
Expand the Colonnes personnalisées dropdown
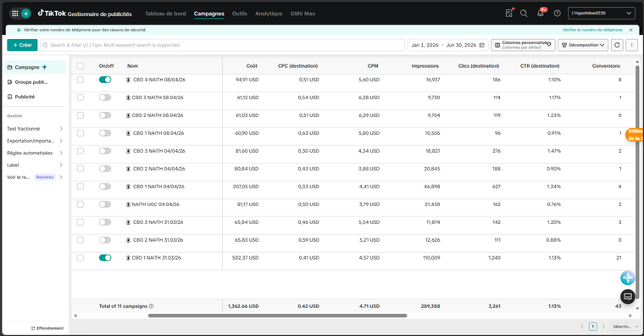(x=524, y=45)
